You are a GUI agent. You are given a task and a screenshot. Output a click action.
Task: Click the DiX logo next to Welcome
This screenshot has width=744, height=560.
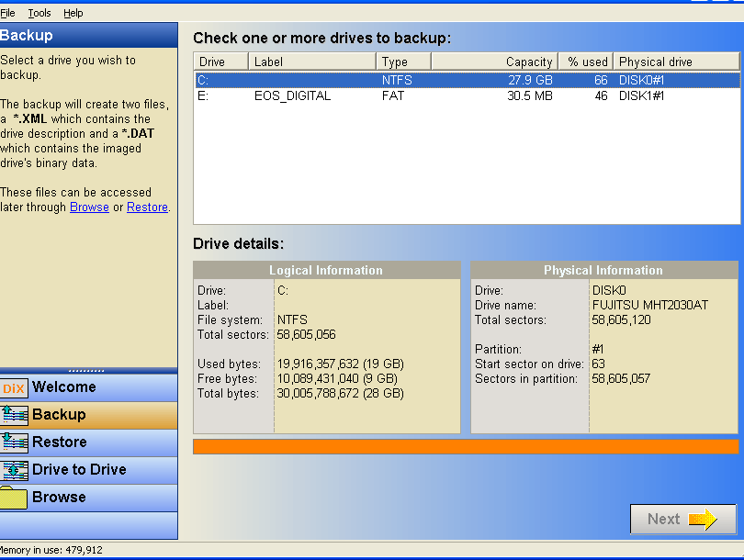pyautogui.click(x=16, y=386)
